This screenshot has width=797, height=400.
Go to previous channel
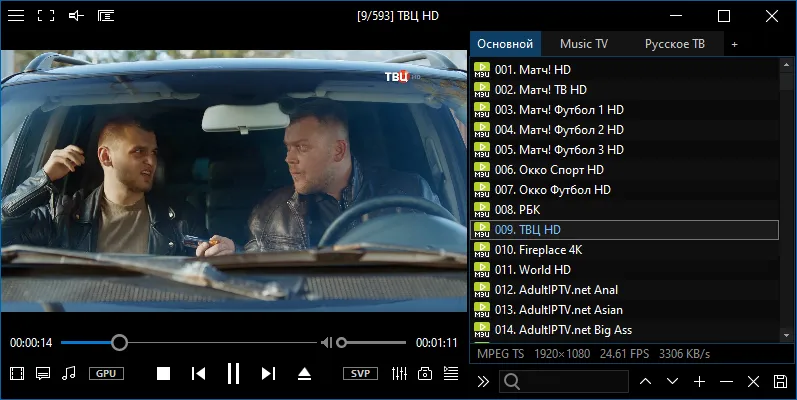pyautogui.click(x=198, y=374)
